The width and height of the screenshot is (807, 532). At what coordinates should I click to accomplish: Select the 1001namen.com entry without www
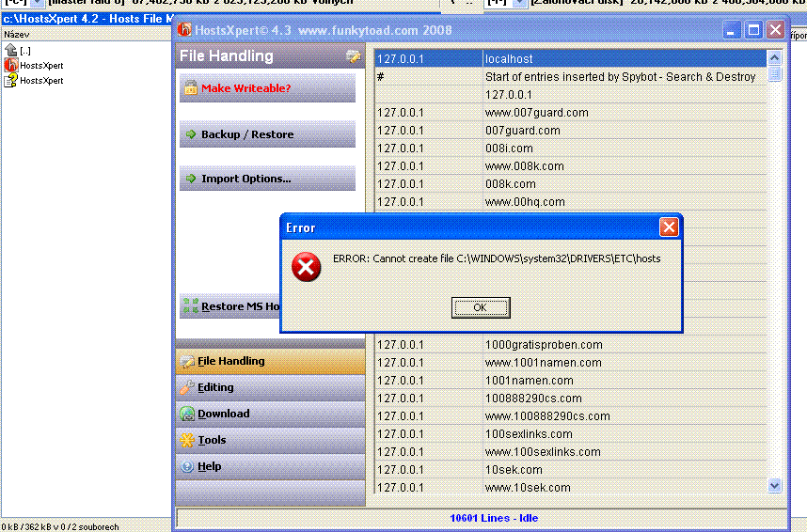click(x=570, y=381)
